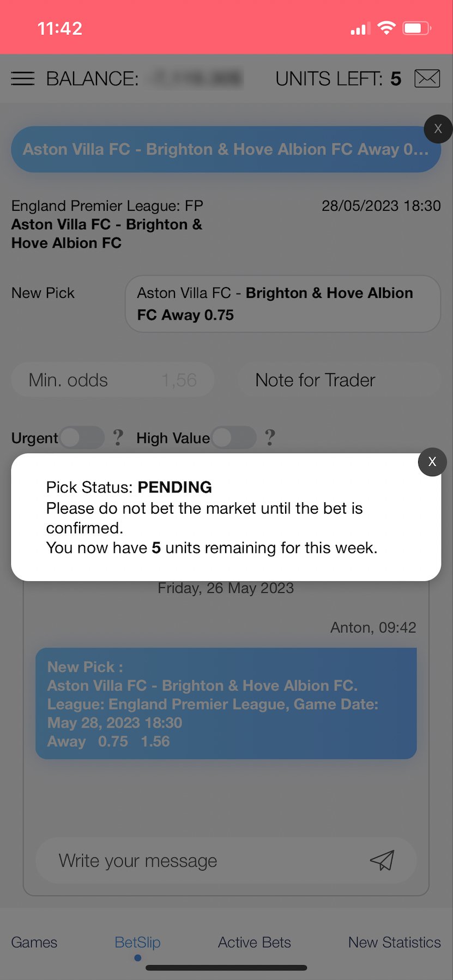
Task: Switch to the Games tab
Action: click(34, 942)
